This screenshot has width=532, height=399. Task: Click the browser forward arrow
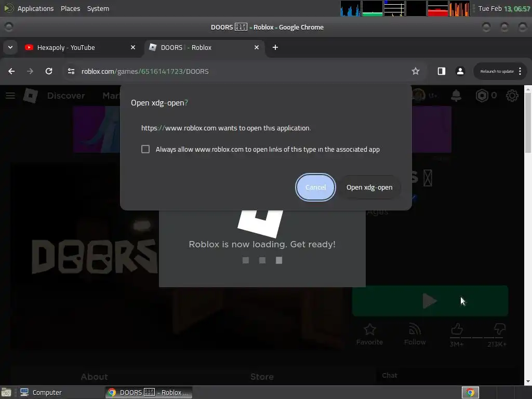pyautogui.click(x=30, y=71)
